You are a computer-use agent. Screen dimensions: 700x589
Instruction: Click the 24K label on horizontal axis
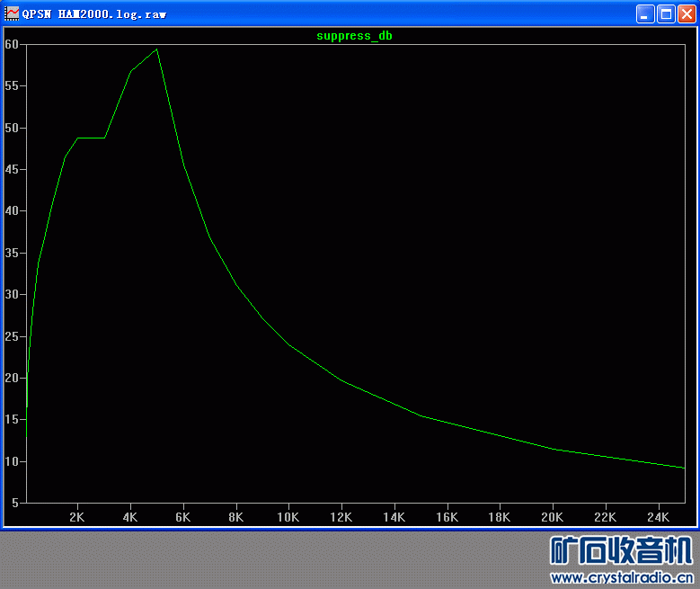(x=658, y=517)
